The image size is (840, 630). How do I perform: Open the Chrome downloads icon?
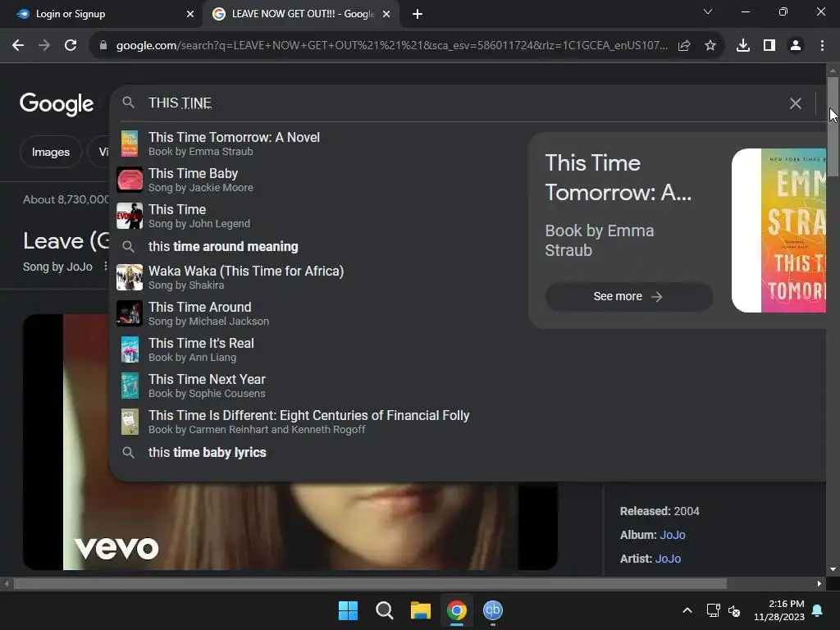(x=743, y=46)
